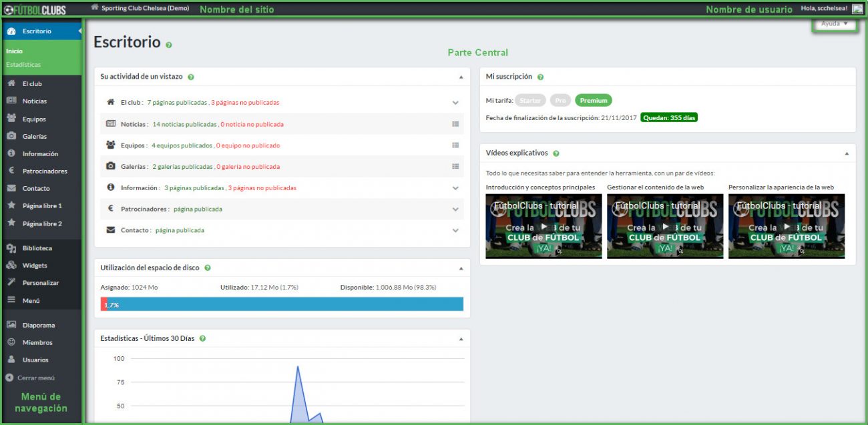The width and height of the screenshot is (868, 425).
Task: Select the Starter plan pill
Action: tap(530, 101)
